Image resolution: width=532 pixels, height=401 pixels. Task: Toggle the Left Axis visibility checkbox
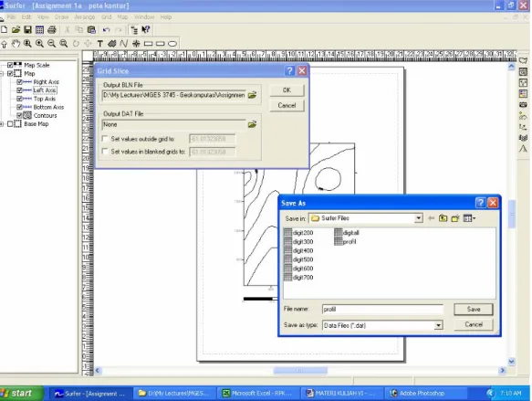(19, 90)
